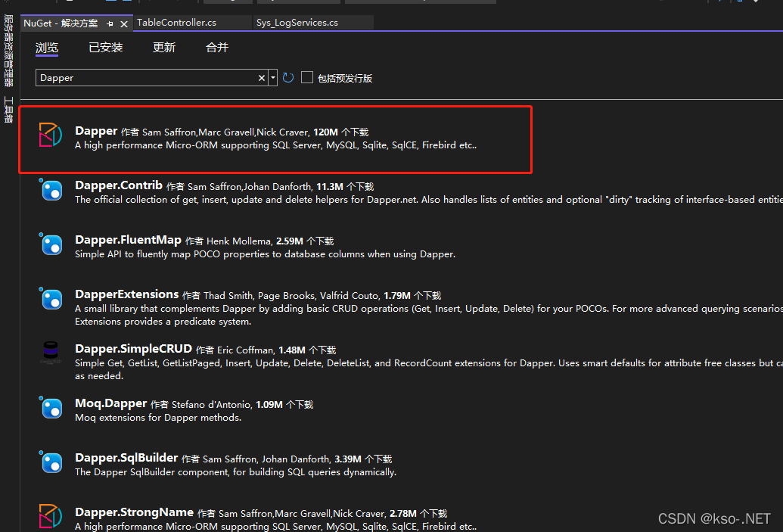Open the 工具箱 side panel

click(8, 110)
